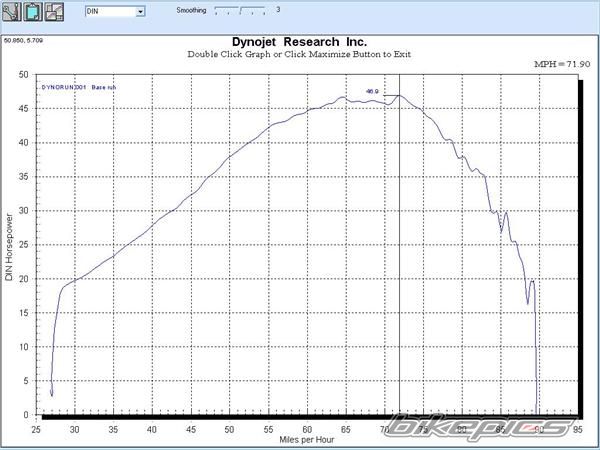Click the 50 value on horsepower axis
The height and width of the screenshot is (450, 600).
23,75
